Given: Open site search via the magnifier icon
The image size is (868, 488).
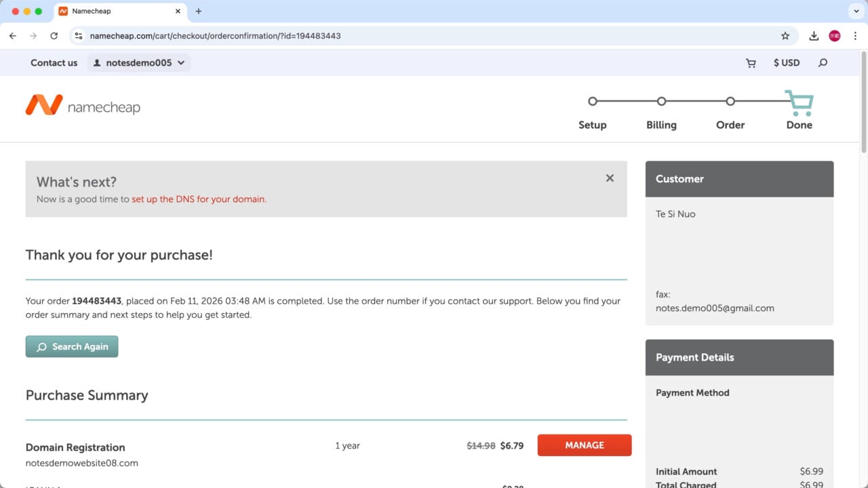Looking at the screenshot, I should pos(821,62).
